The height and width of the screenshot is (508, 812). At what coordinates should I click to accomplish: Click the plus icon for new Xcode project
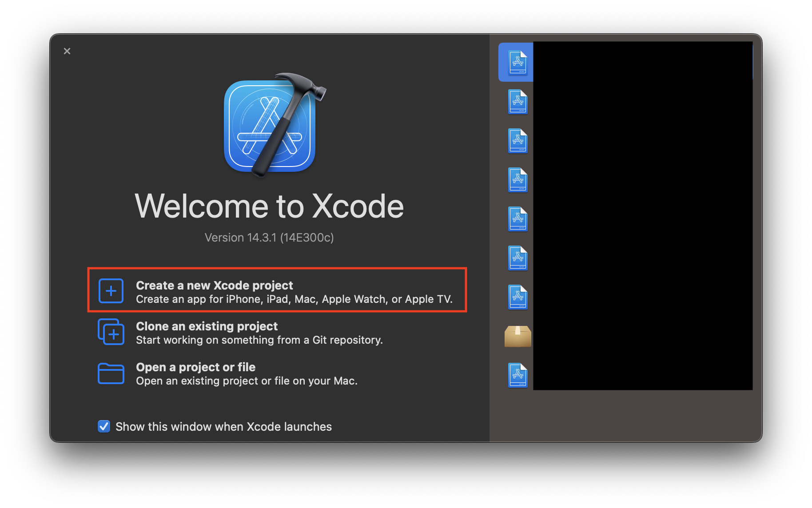pyautogui.click(x=111, y=291)
